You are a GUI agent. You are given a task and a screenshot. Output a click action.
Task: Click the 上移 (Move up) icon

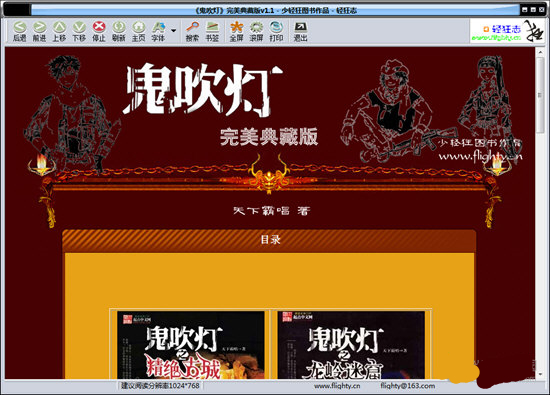[x=59, y=31]
